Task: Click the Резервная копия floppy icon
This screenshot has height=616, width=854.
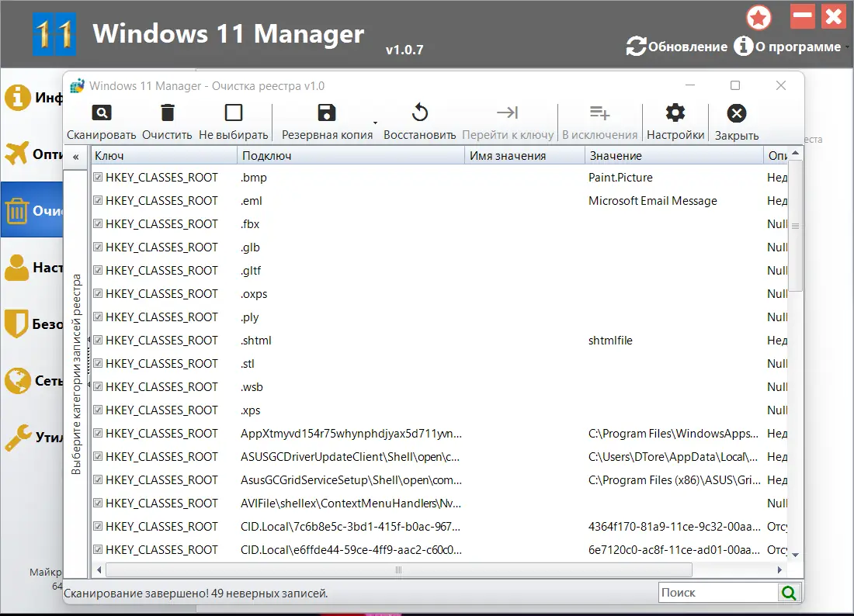Action: click(327, 112)
